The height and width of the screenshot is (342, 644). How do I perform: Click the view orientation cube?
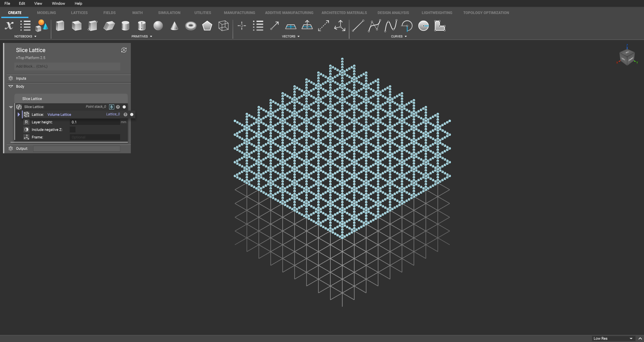click(627, 57)
